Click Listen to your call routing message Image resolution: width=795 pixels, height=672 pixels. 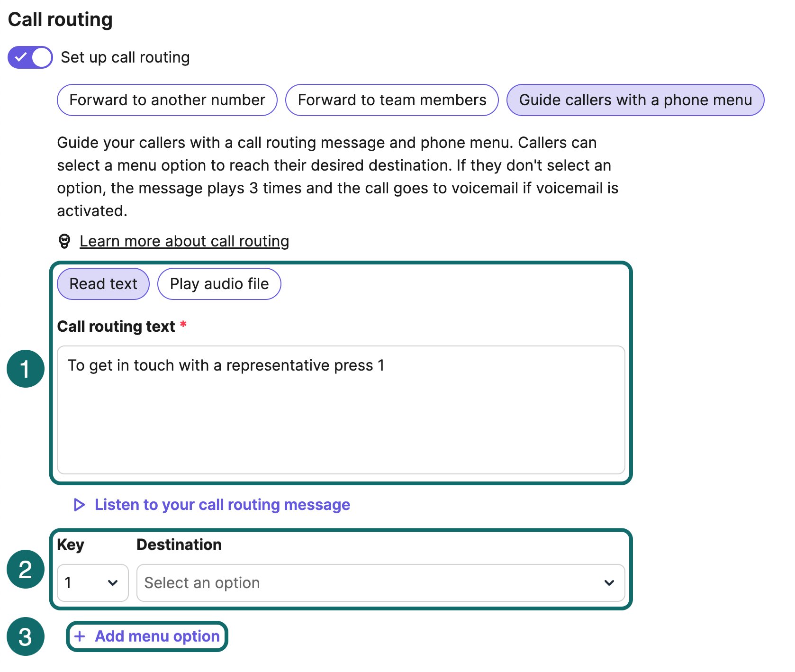click(222, 505)
